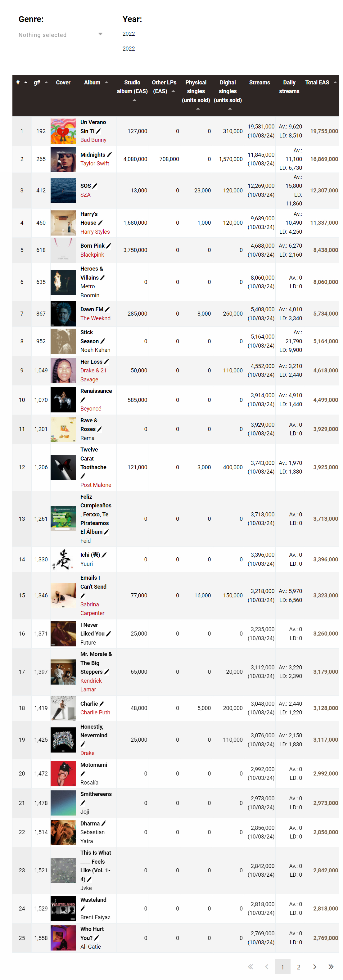This screenshot has height=980, width=343.
Task: Click the edit pencil next to Charlie album
Action: pos(102,704)
